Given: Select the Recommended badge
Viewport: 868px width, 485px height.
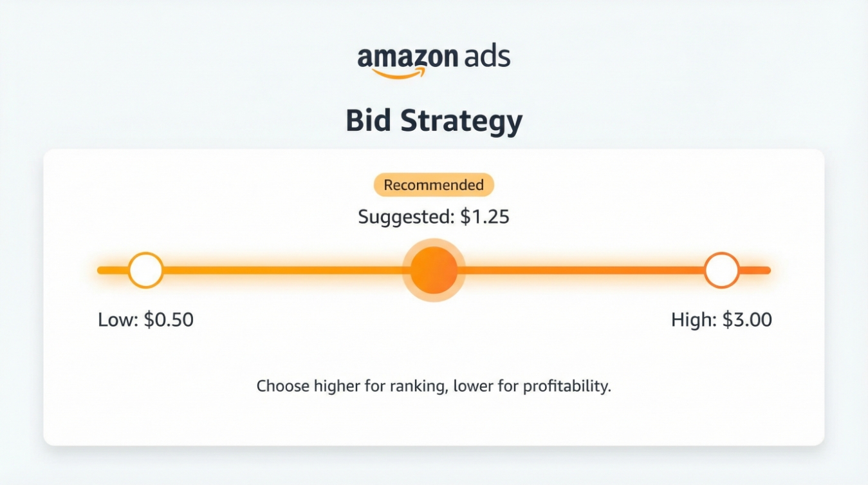Looking at the screenshot, I should 434,185.
